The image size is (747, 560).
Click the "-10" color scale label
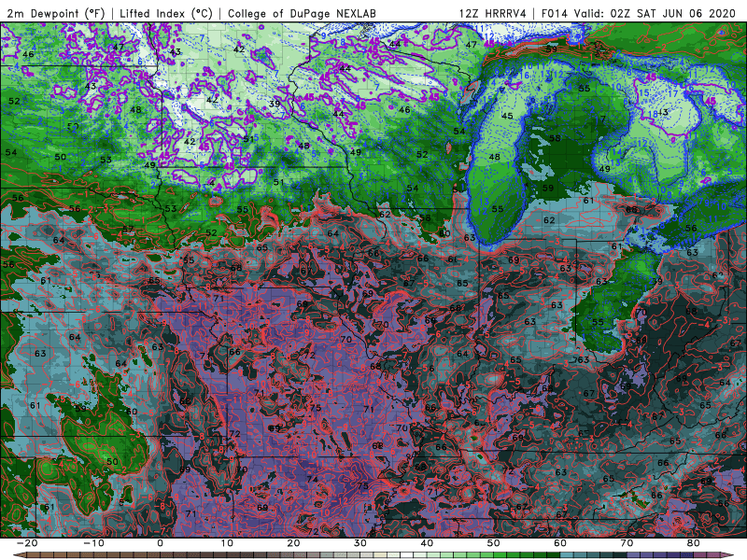click(x=93, y=543)
